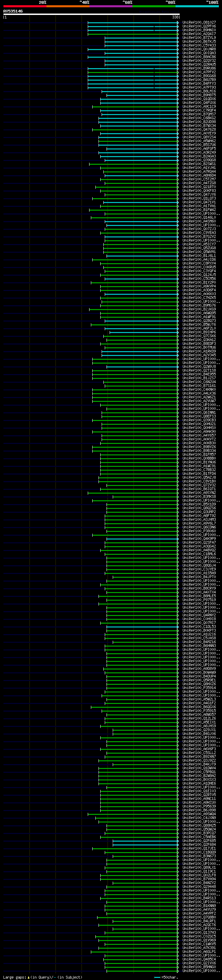Open hit UniRef100_A6FGF5

pos(199,149)
